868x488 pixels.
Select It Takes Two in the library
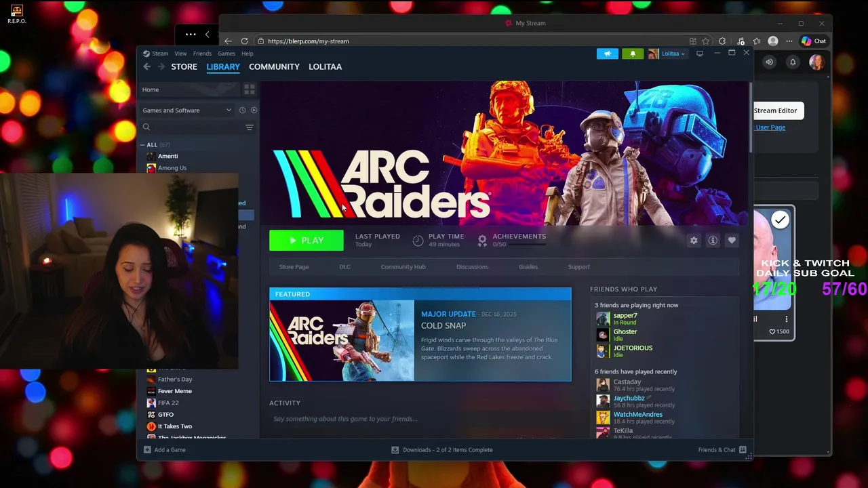[x=175, y=426]
